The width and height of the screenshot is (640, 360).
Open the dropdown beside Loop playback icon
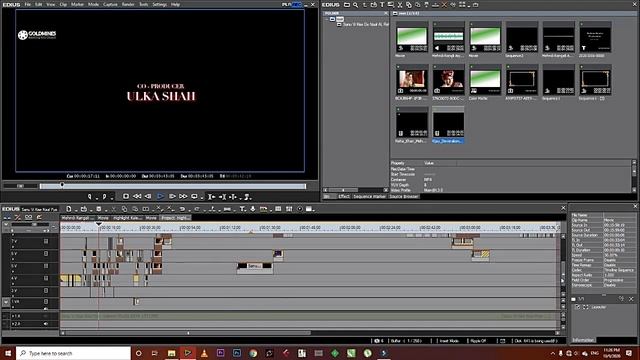pos(201,198)
